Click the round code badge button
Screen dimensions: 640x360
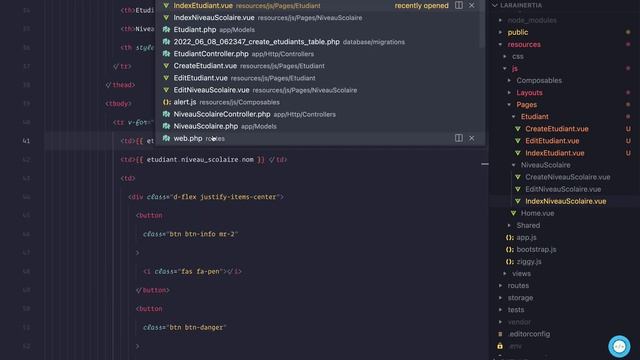click(x=619, y=347)
